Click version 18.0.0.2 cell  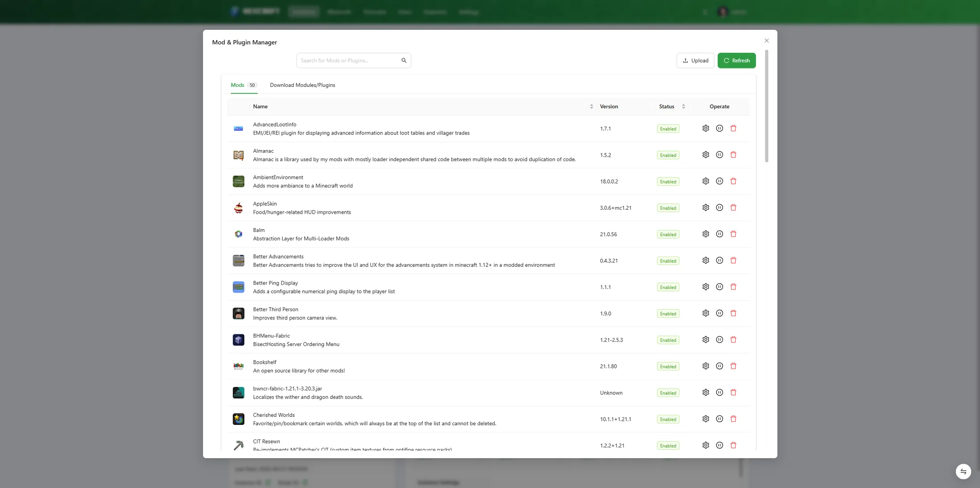tap(608, 182)
